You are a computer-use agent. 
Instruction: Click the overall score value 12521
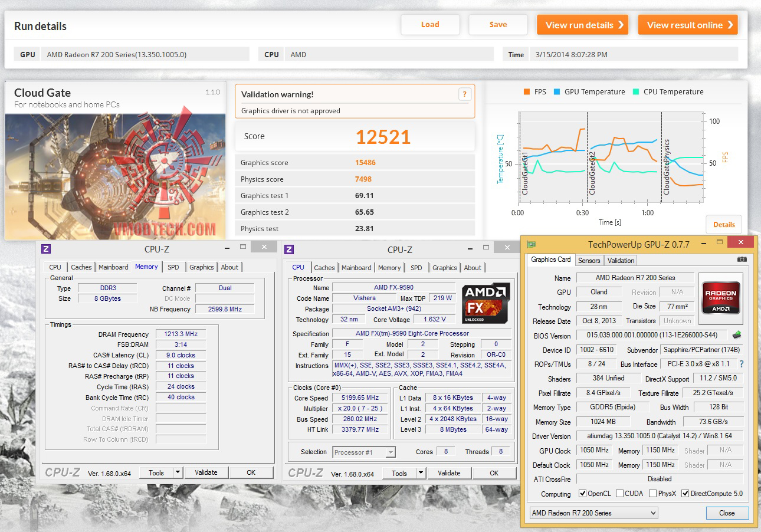tap(383, 137)
